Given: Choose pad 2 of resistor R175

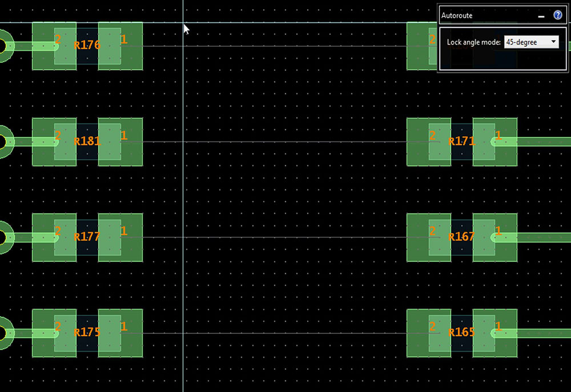Looking at the screenshot, I should [54, 333].
